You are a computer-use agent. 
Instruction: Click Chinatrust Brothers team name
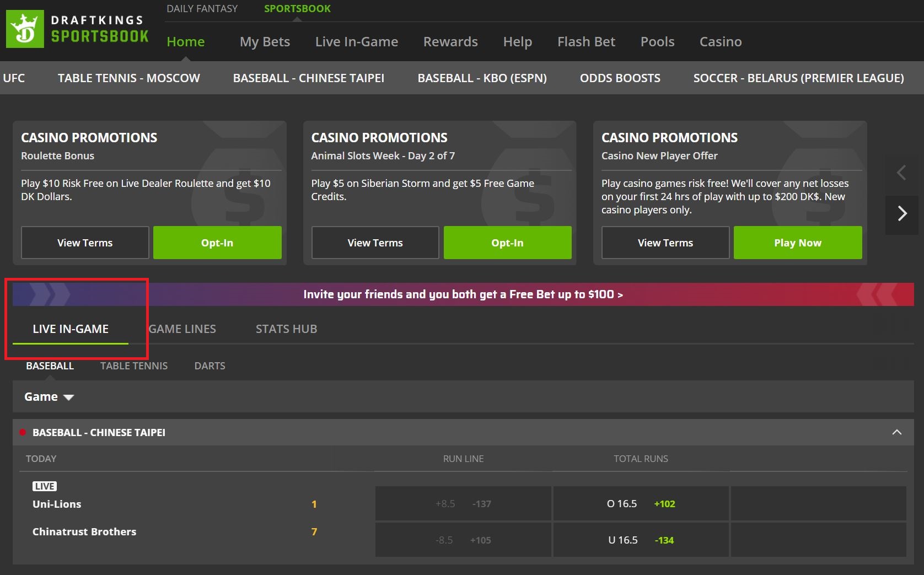[x=84, y=532]
